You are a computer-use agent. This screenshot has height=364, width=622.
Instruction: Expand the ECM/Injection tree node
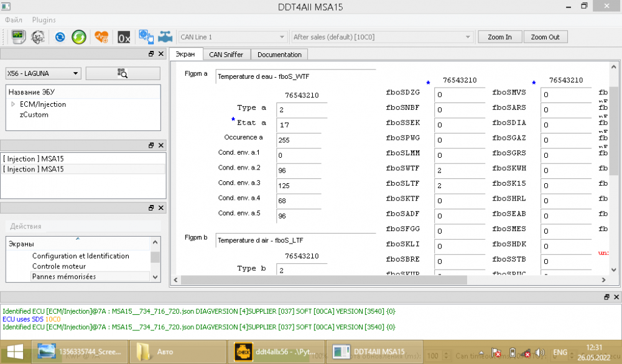tap(13, 104)
